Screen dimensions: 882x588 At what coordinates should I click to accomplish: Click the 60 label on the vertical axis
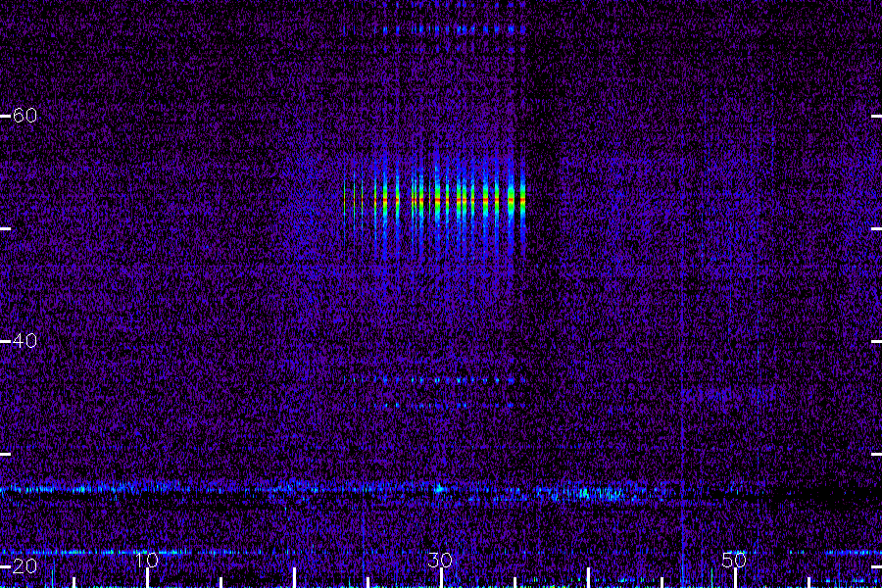pos(24,116)
